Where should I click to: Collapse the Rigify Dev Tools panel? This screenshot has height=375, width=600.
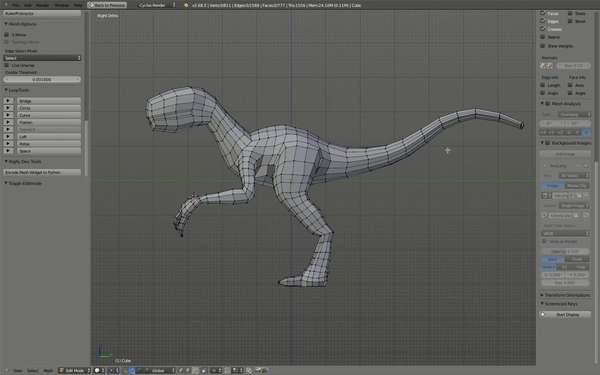(23, 161)
